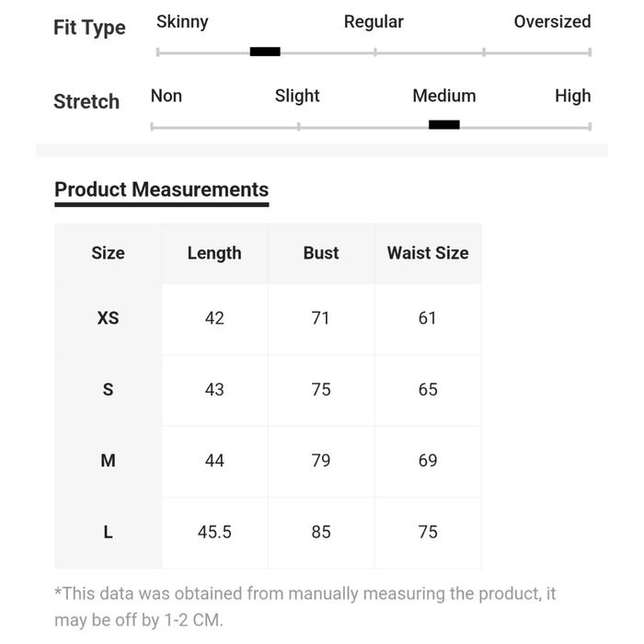Click the Non stretch label
644x644 pixels.
pos(167,96)
